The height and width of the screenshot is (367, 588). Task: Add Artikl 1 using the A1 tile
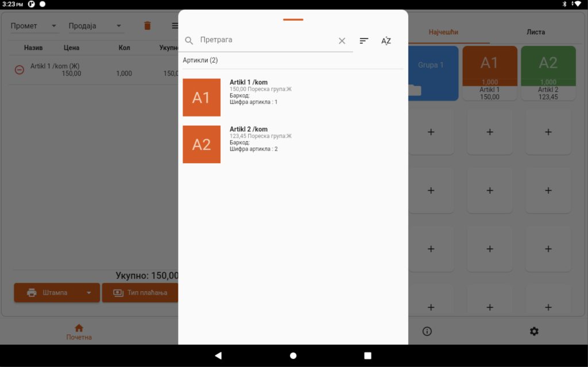pos(490,73)
